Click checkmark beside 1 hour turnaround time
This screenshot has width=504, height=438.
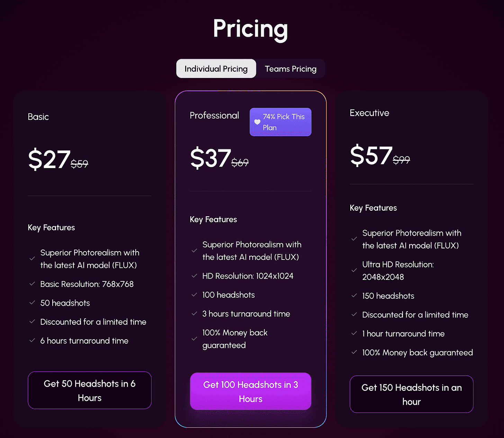coord(354,333)
